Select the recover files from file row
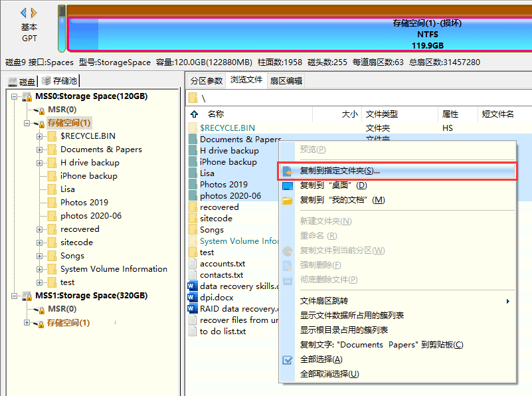The width and height of the screenshot is (532, 396). (x=232, y=320)
